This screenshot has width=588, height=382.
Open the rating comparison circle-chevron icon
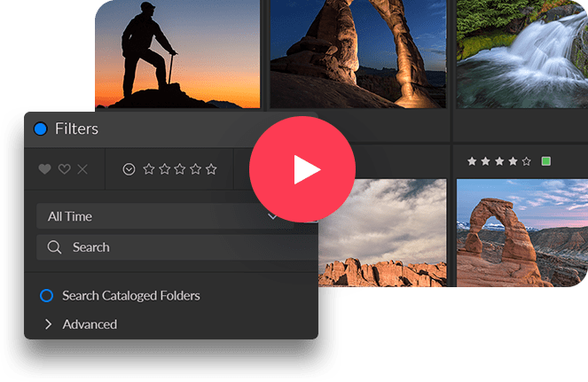(129, 169)
